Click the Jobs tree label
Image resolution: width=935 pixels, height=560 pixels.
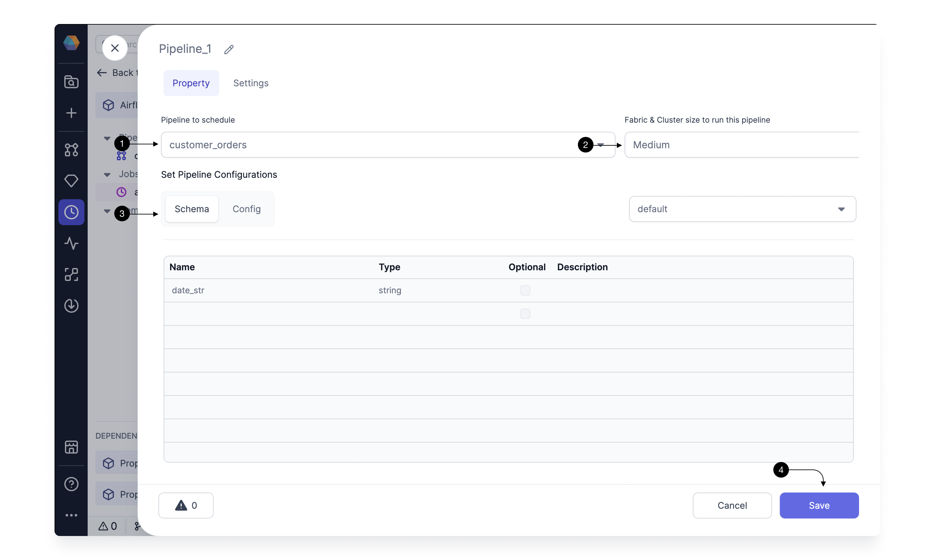tap(128, 174)
